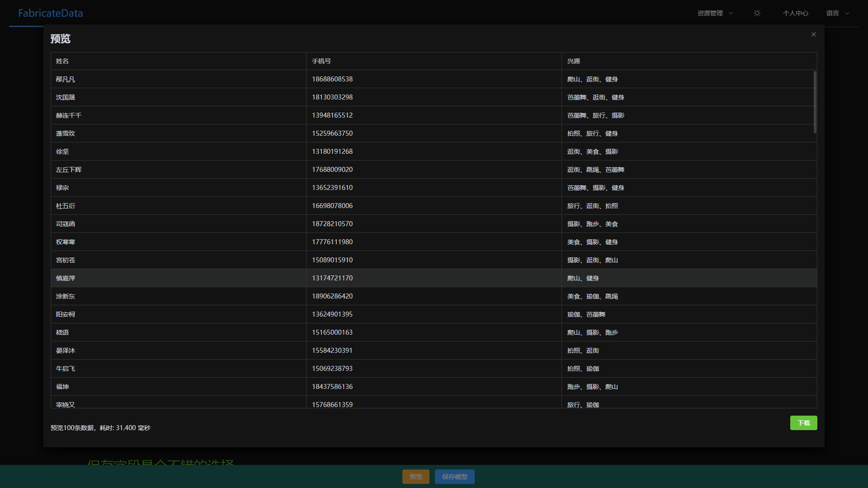The width and height of the screenshot is (868, 488).
Task: Open the 资源管理 dropdown menu
Action: tap(715, 13)
